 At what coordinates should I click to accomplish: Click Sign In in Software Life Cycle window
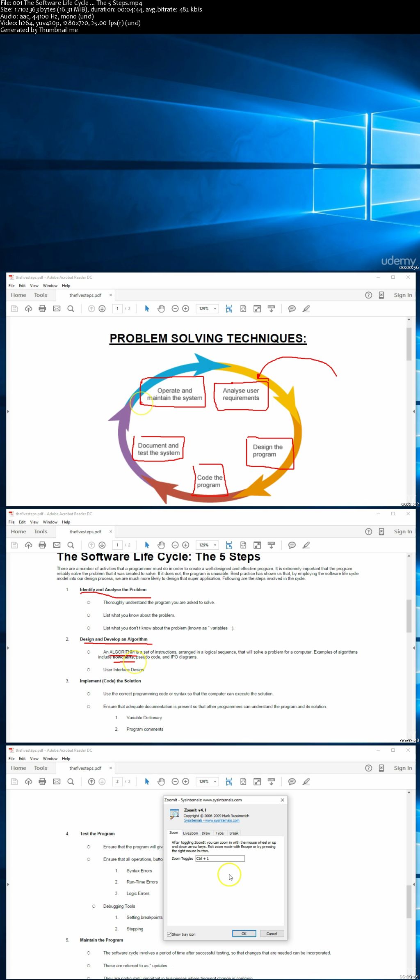403,532
